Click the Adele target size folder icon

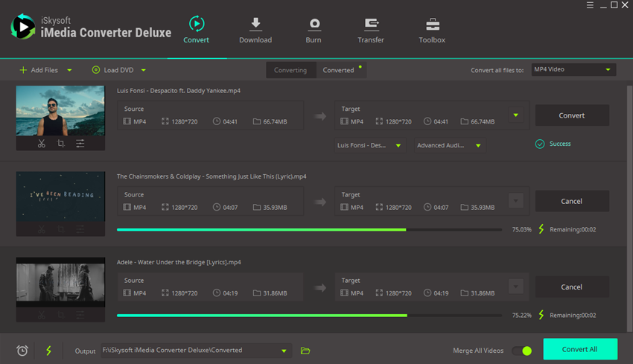tap(464, 293)
